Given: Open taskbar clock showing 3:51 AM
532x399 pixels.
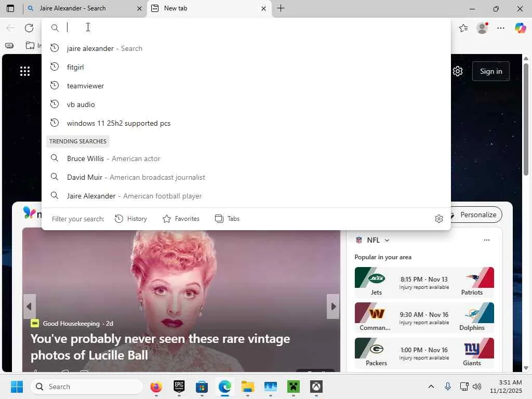Looking at the screenshot, I should [506, 387].
